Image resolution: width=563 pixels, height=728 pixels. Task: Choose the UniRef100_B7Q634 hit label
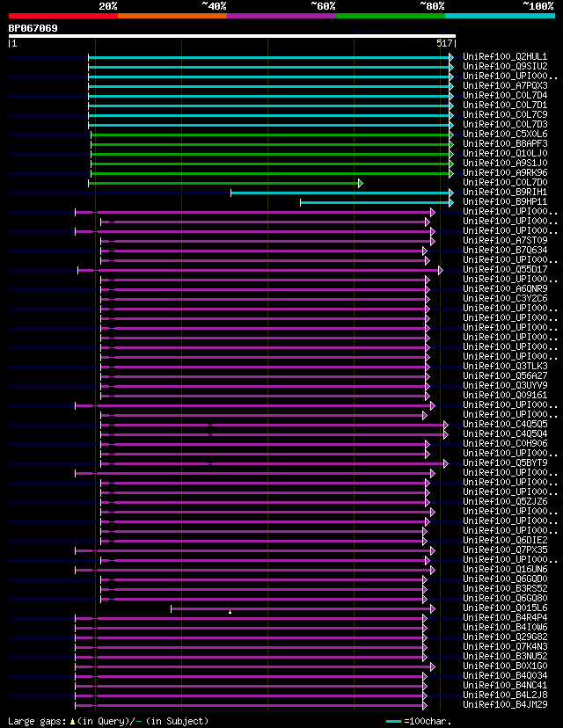(505, 251)
